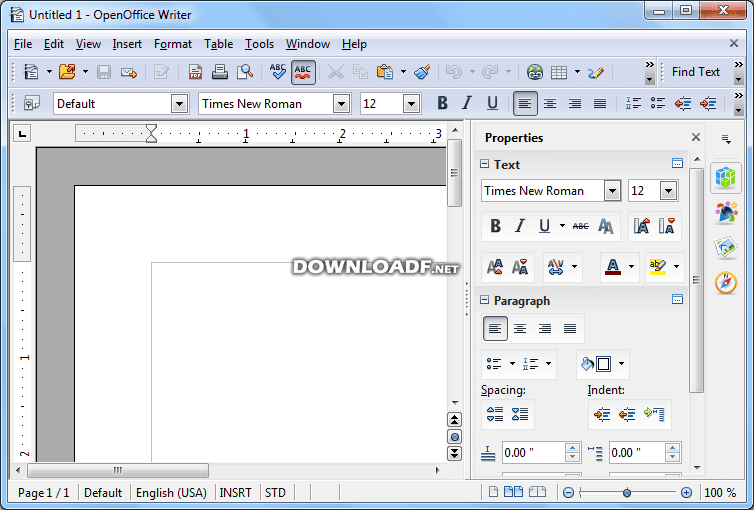This screenshot has width=754, height=510.
Task: Collapse the Text section in Properties
Action: point(485,164)
